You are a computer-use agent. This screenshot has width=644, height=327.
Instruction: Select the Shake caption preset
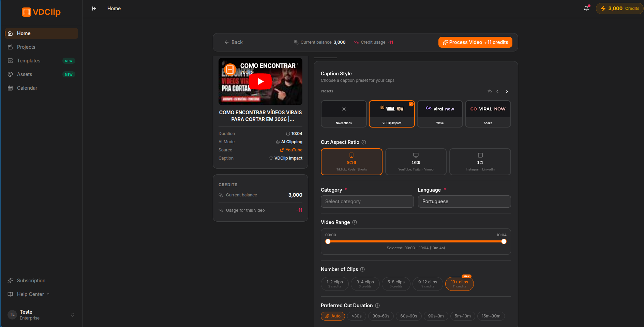(488, 114)
